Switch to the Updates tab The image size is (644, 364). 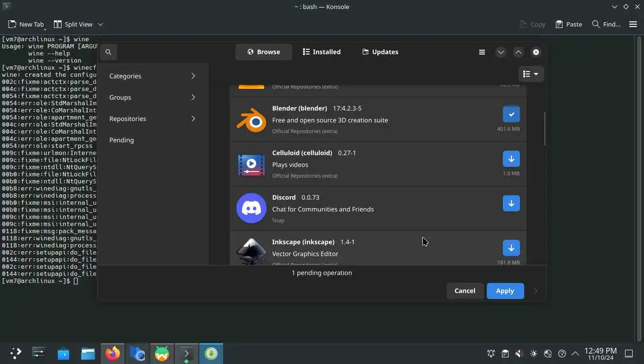tap(380, 52)
